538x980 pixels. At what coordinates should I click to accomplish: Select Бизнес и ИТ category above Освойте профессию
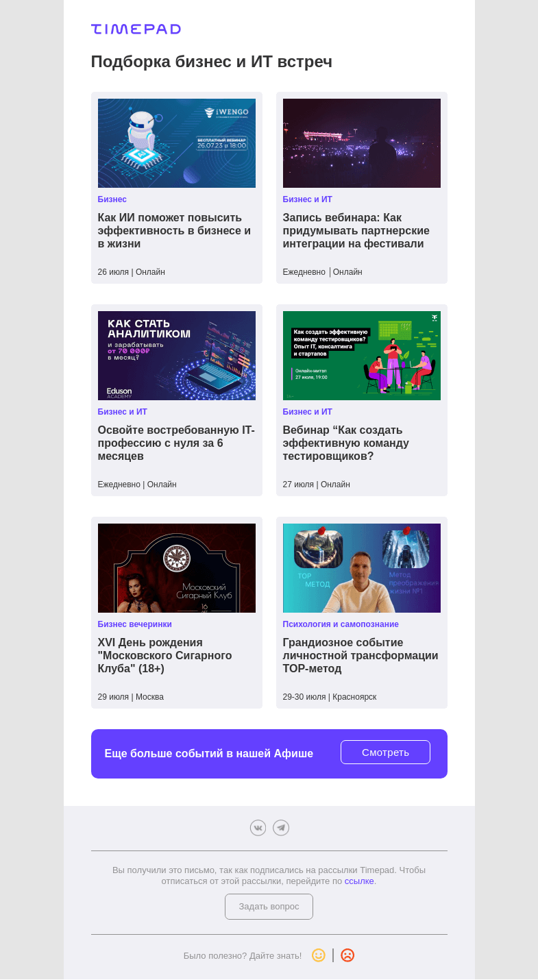[123, 412]
